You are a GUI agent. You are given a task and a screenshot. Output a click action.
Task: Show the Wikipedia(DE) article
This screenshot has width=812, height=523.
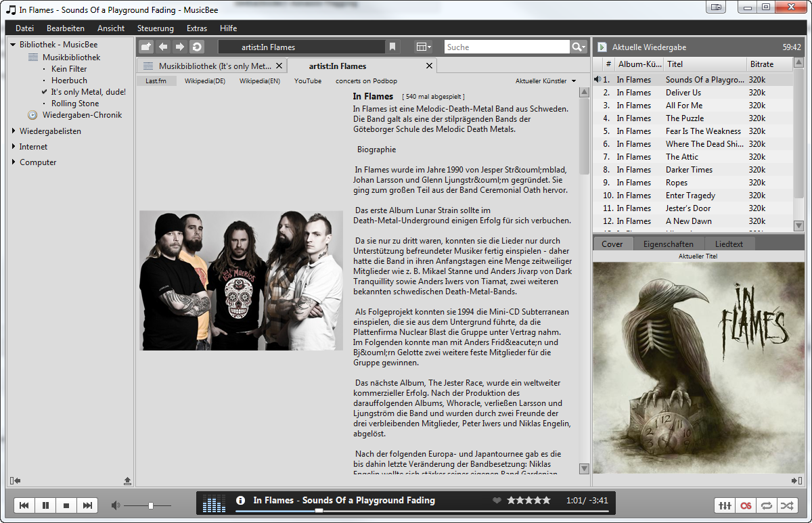205,81
